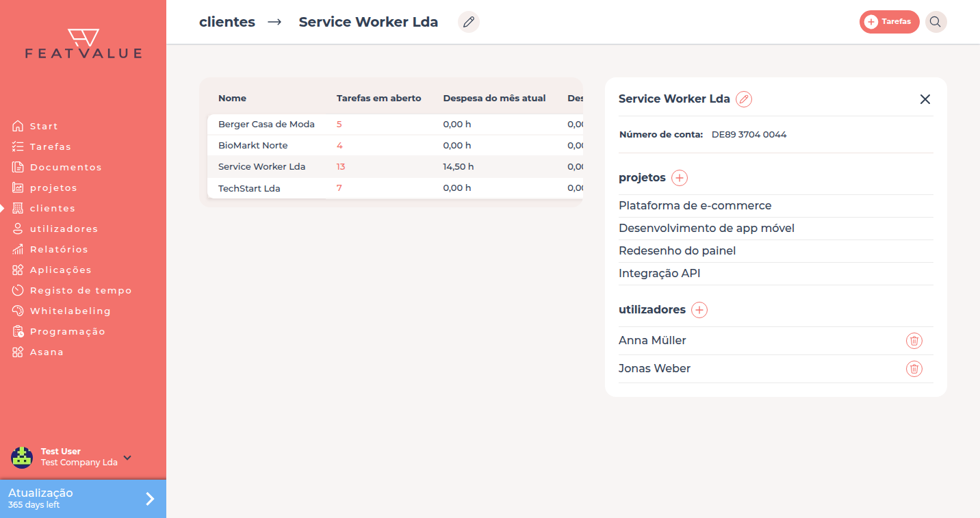Click the Test User avatar image
The image size is (980, 518).
pyautogui.click(x=22, y=457)
